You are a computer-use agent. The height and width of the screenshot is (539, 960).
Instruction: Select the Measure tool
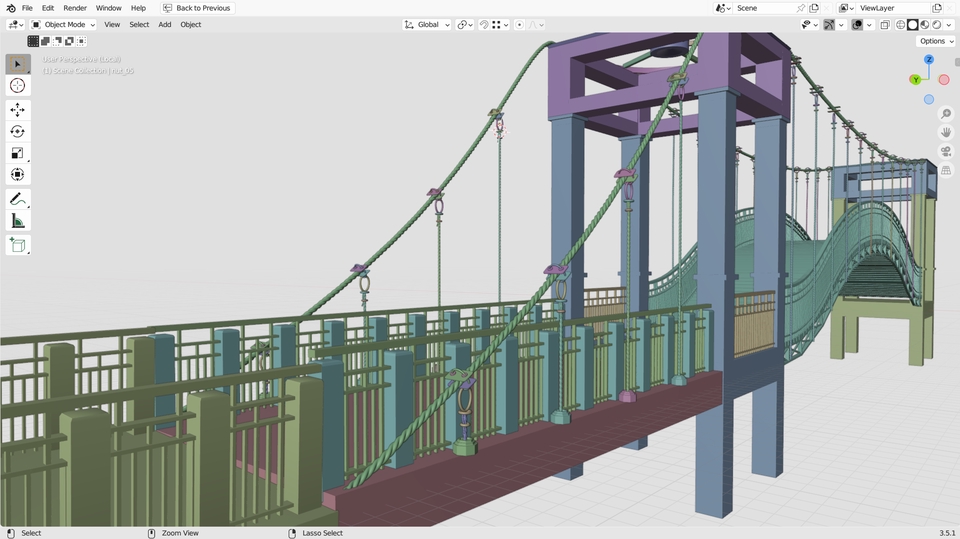18,221
